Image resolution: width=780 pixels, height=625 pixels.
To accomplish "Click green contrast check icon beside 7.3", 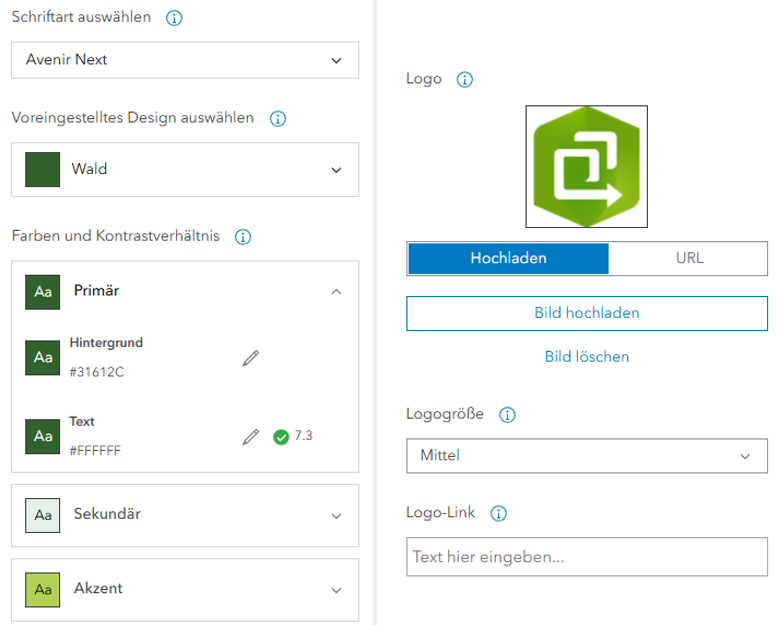I will click(x=281, y=437).
